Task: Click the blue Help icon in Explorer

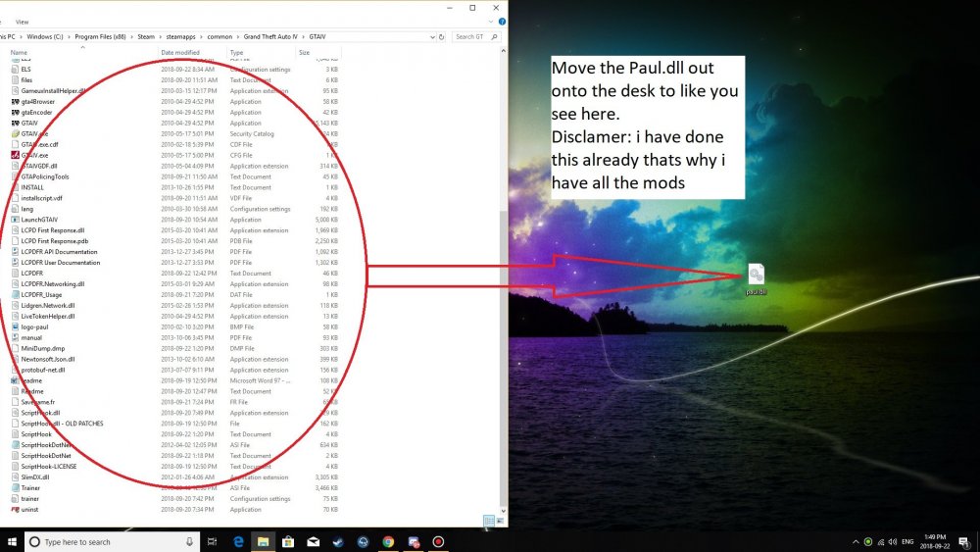Action: point(502,22)
